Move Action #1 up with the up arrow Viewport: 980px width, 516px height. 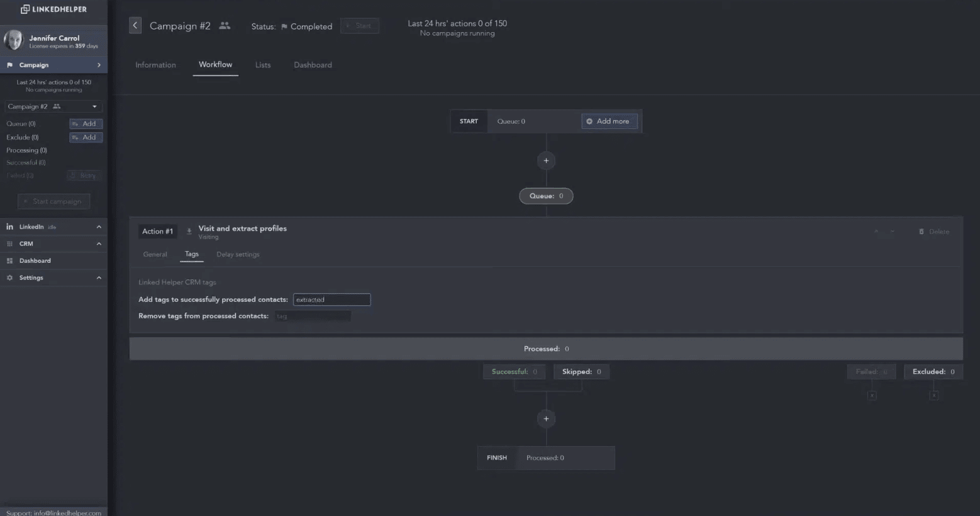tap(876, 232)
